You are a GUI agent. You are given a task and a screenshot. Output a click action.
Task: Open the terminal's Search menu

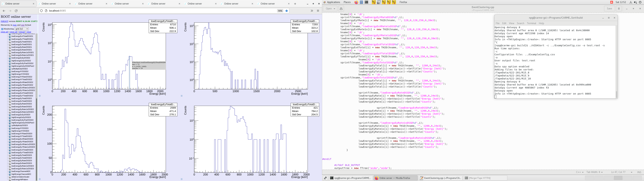point(520,23)
